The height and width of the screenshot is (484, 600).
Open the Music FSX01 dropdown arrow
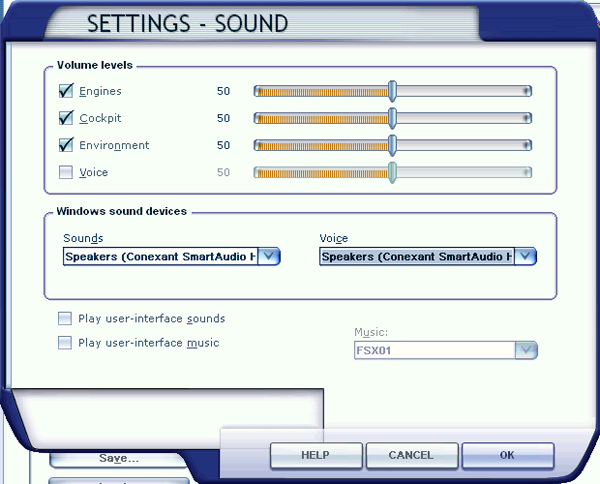[x=527, y=350]
